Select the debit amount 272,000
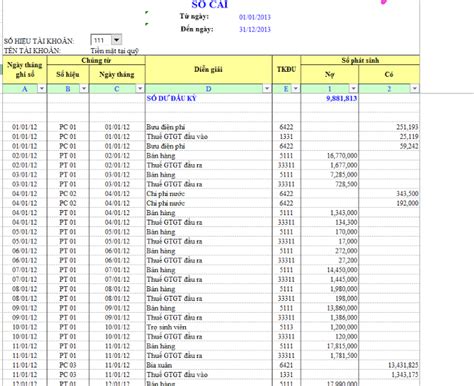 (x=346, y=251)
